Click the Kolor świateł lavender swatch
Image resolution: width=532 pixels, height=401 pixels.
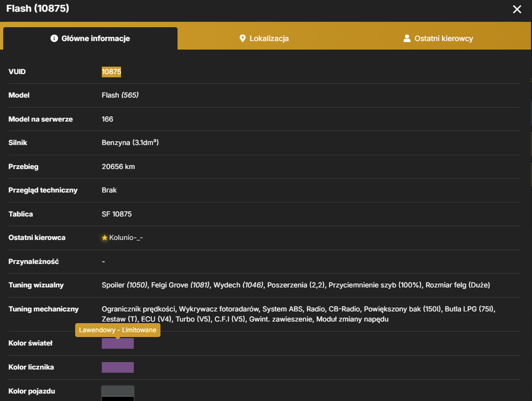(118, 343)
